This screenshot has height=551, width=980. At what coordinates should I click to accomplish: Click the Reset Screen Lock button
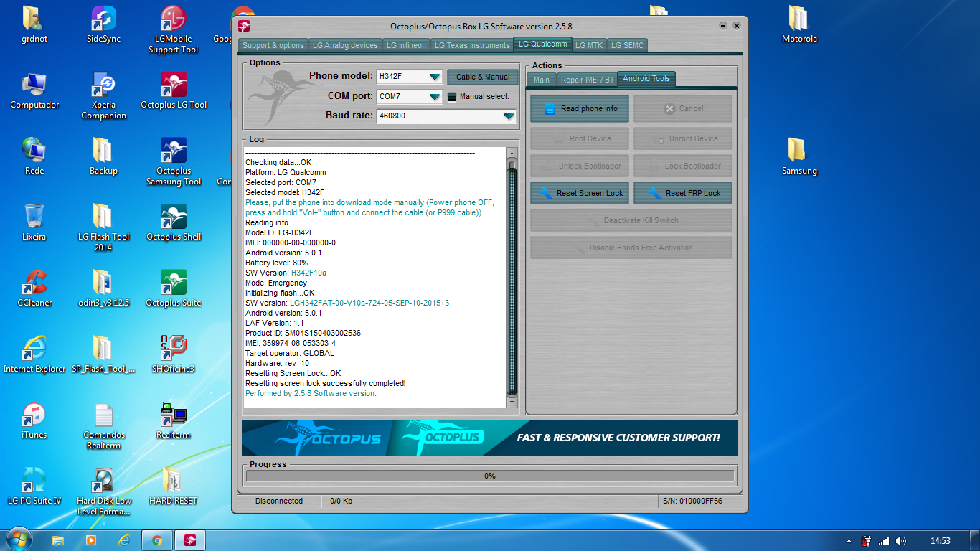580,193
